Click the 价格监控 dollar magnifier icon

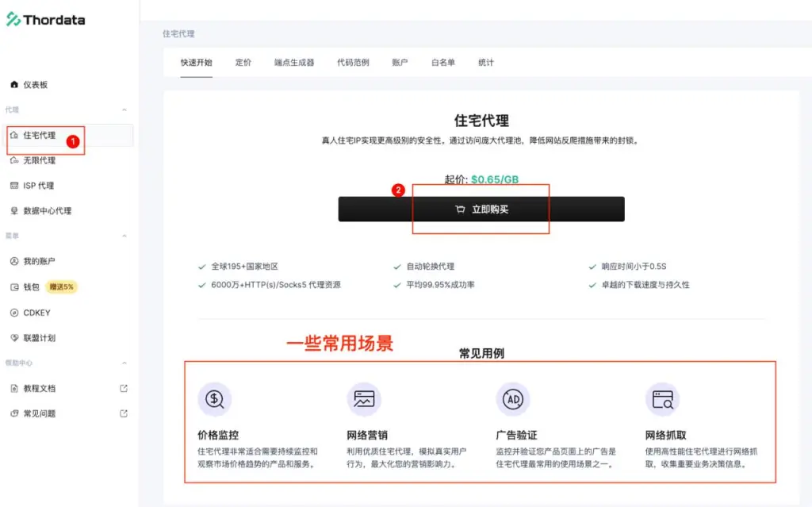214,399
